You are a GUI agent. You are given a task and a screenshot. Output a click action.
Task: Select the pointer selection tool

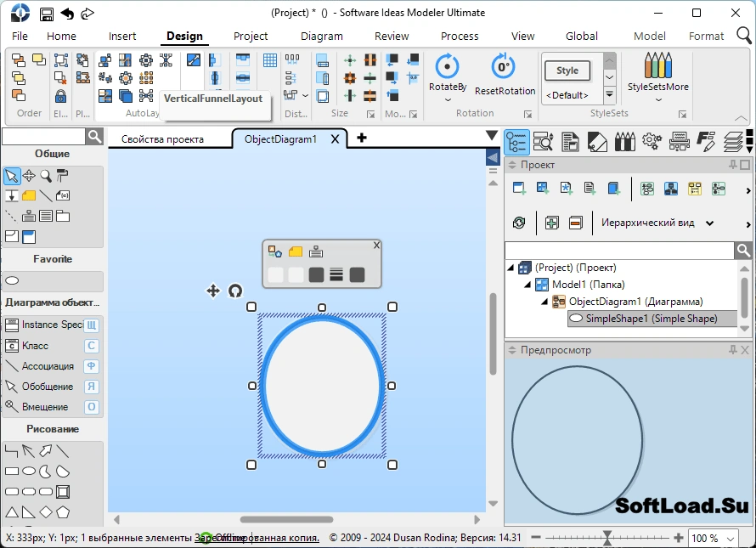pyautogui.click(x=12, y=176)
